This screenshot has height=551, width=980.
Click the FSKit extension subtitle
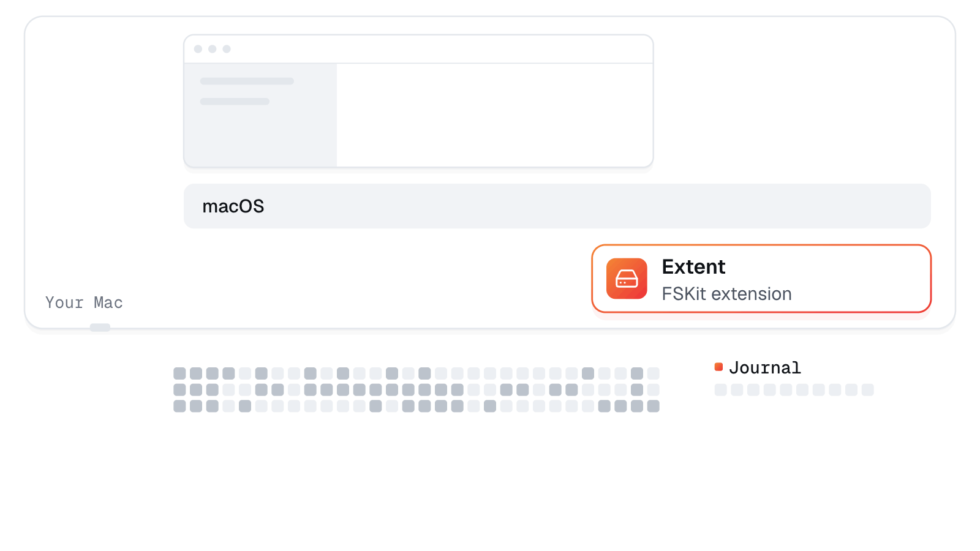[x=726, y=294]
